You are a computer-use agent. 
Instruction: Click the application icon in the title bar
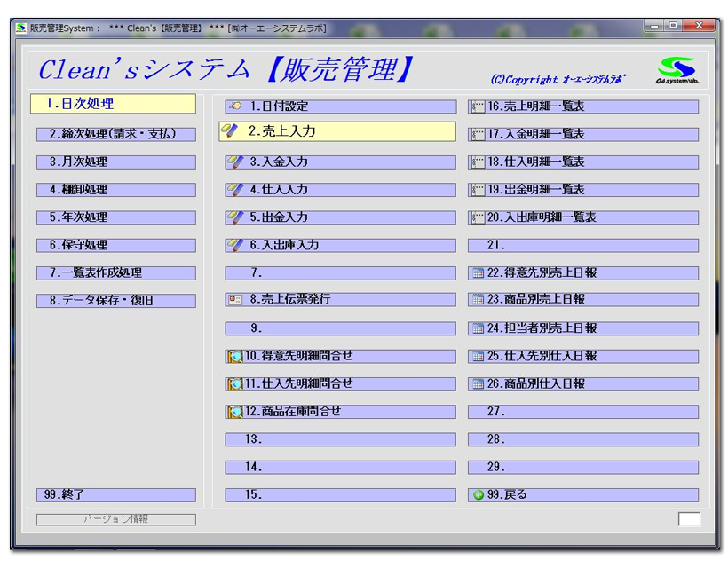[x=21, y=28]
